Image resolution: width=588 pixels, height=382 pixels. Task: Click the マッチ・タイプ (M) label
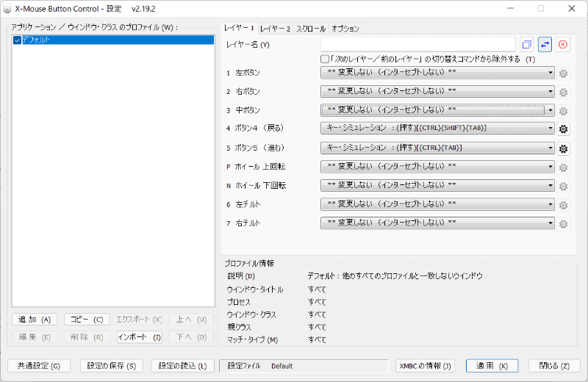252,340
